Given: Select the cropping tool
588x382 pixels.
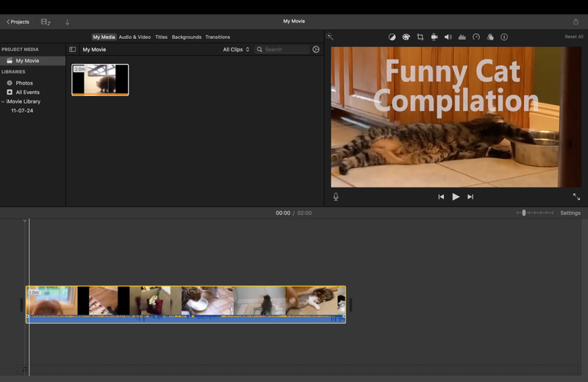Looking at the screenshot, I should coord(420,37).
